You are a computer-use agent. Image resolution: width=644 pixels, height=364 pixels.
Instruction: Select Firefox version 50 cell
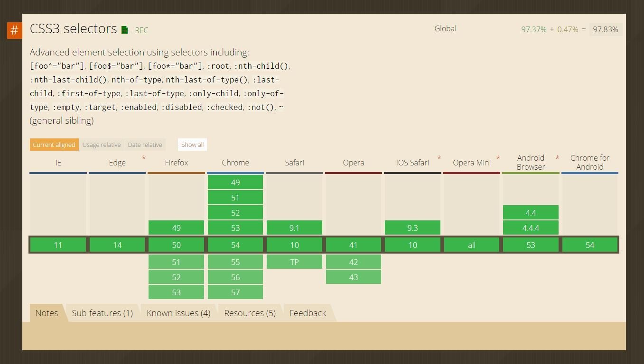[x=176, y=245]
